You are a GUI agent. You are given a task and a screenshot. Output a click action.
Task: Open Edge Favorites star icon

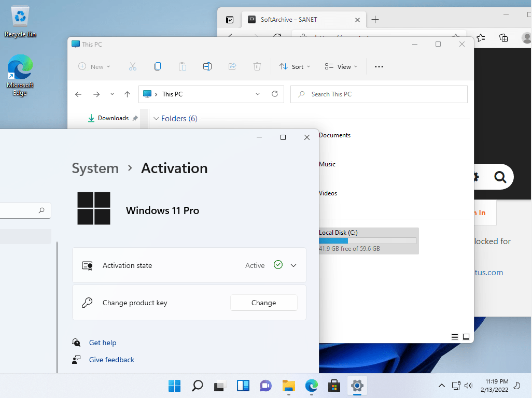pos(481,38)
